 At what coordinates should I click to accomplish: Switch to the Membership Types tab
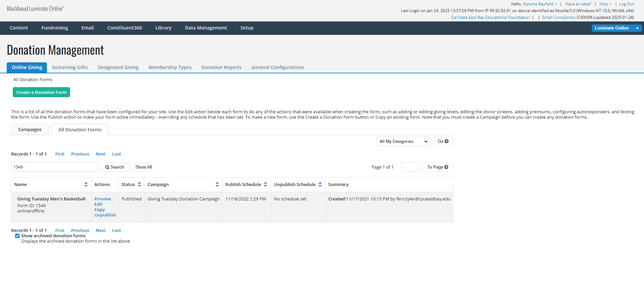170,67
